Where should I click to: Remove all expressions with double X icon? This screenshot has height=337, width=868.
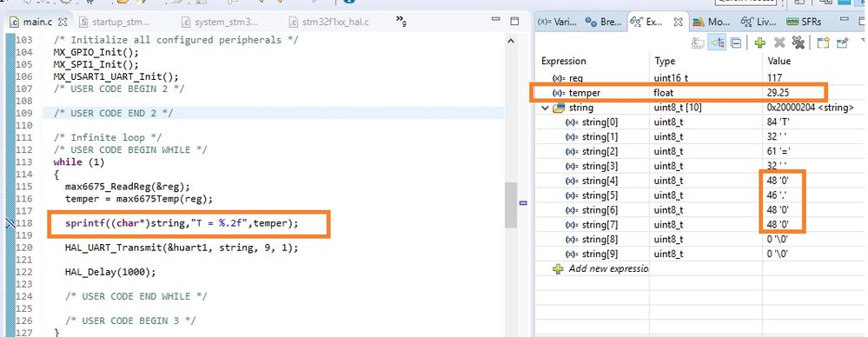[798, 43]
